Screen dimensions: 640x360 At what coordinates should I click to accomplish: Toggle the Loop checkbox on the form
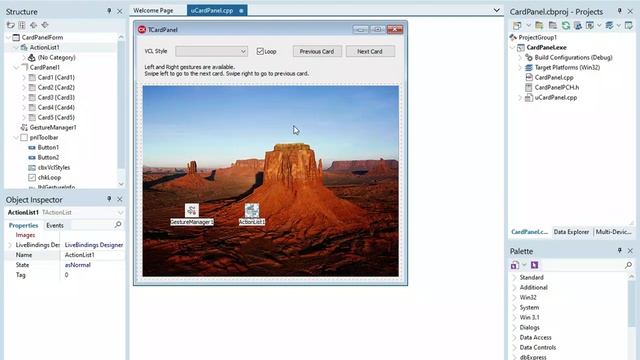[x=260, y=51]
